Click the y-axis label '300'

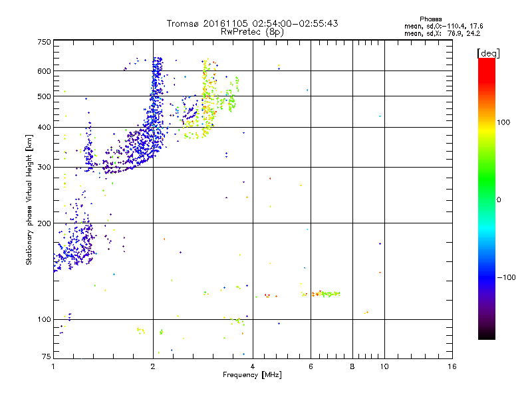(44, 168)
